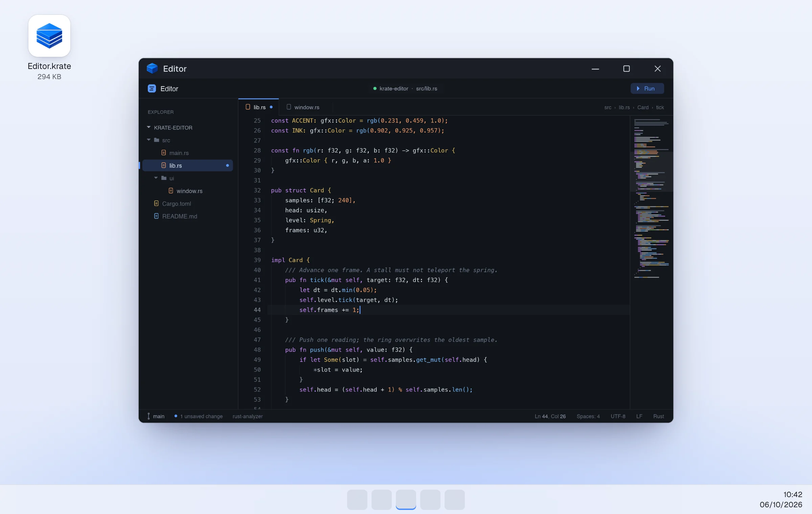
Task: Click the Editor logo in the title bar
Action: tap(152, 68)
